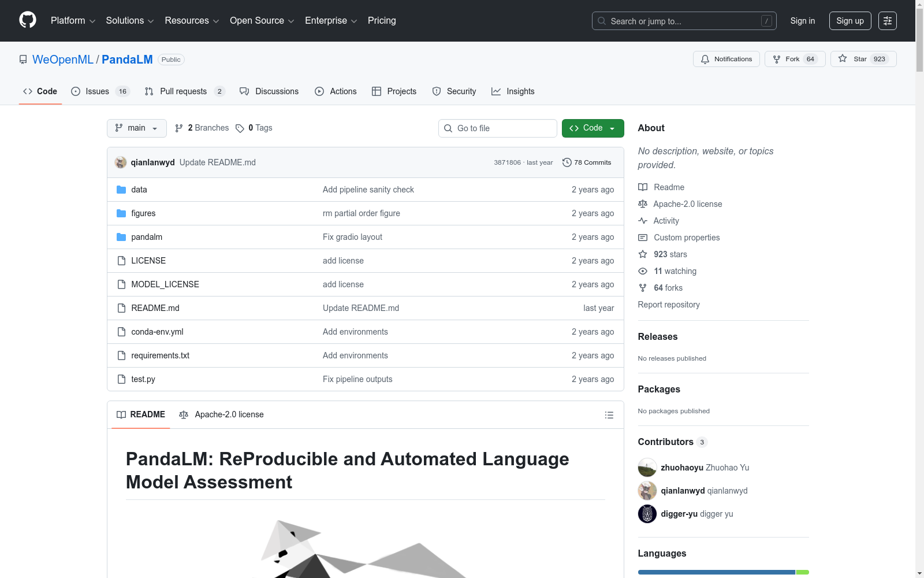Click the blue Languages bar segment
The image size is (924, 578).
pyautogui.click(x=716, y=572)
